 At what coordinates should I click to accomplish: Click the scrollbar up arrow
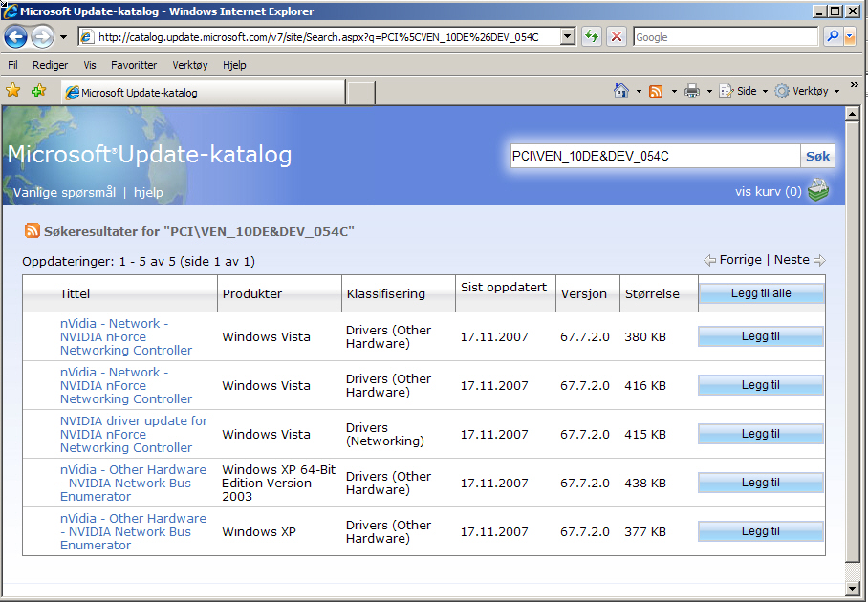[x=853, y=114]
